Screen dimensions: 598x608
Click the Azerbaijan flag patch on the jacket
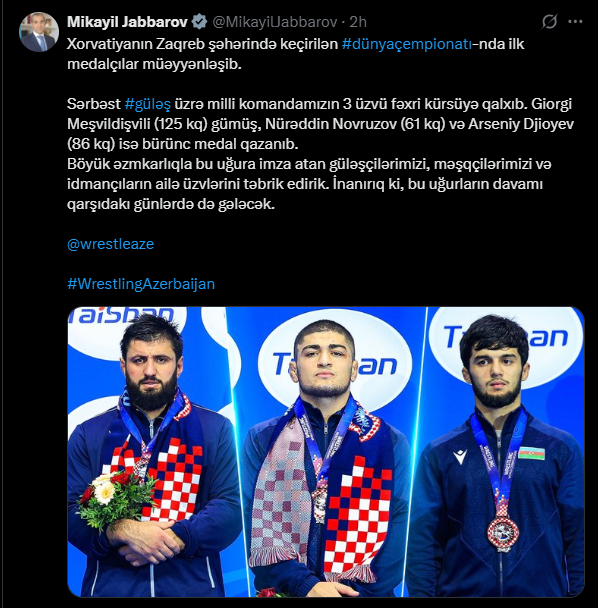click(x=532, y=453)
